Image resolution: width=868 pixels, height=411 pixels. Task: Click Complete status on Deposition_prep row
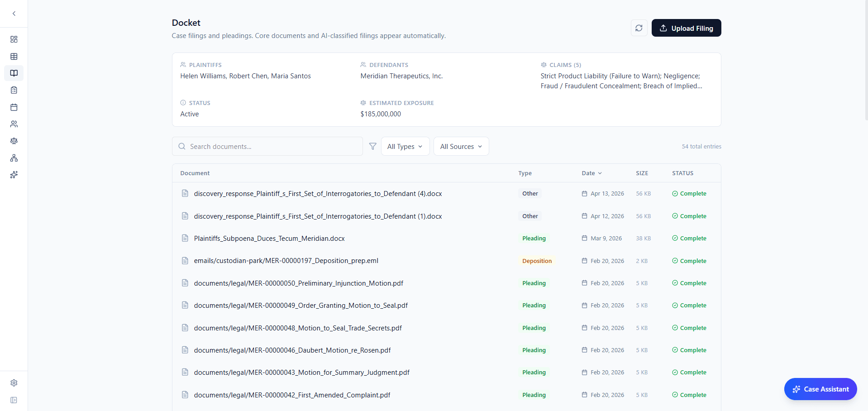[689, 261]
